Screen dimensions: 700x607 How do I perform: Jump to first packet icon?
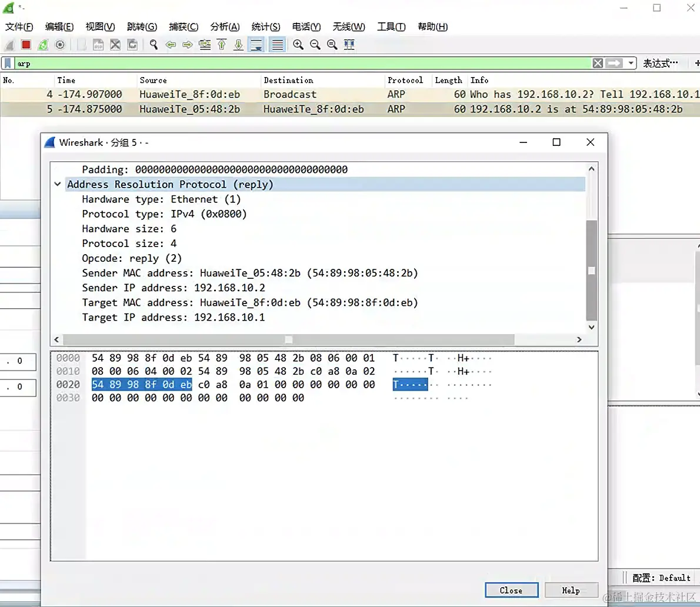coord(222,45)
